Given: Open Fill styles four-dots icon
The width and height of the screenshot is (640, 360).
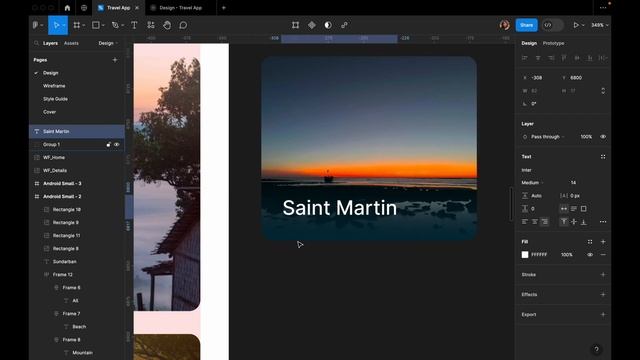Looking at the screenshot, I should pyautogui.click(x=590, y=242).
